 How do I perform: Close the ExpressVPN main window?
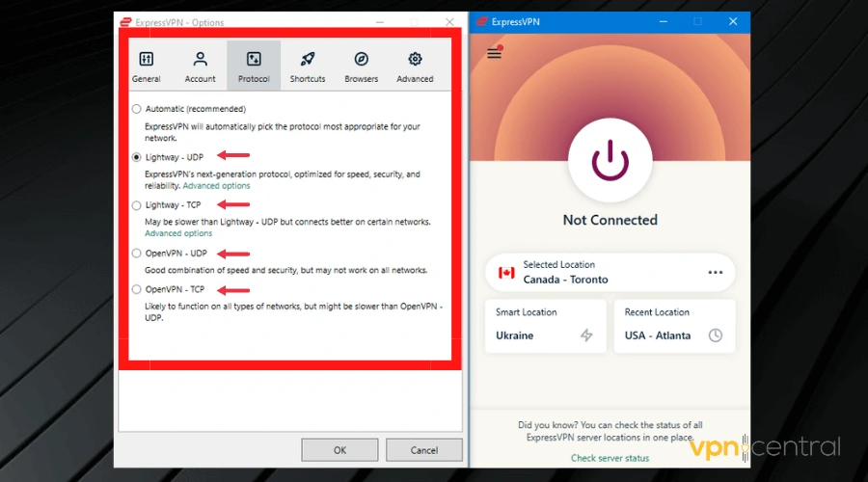[733, 21]
